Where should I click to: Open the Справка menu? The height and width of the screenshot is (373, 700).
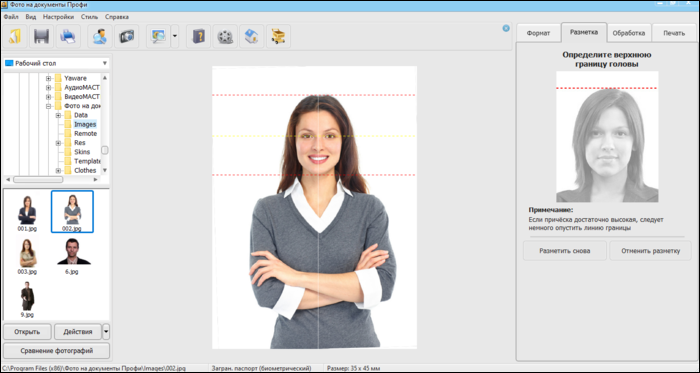click(117, 17)
